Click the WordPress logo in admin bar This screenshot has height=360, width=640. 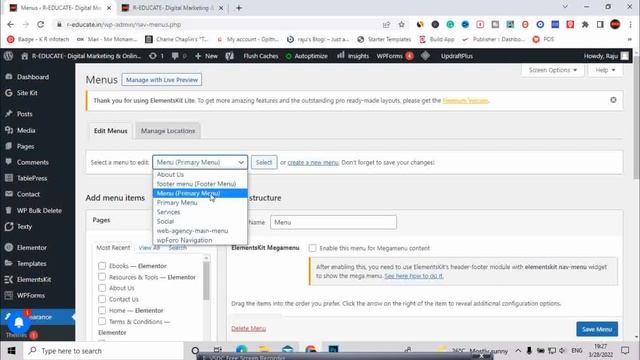(9, 56)
